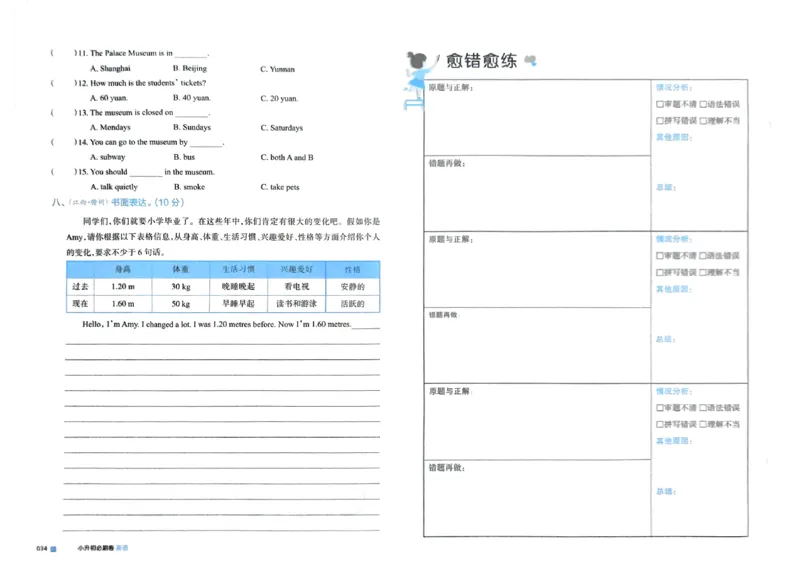Click the 活跃的 table cell
Screen dimensions: 800x566
[353, 304]
